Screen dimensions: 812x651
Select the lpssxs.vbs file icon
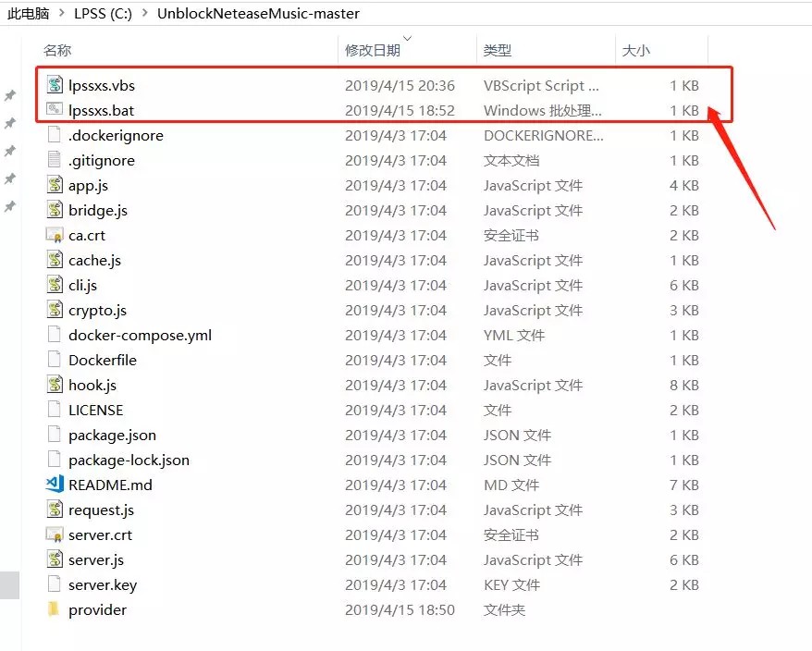[x=55, y=84]
